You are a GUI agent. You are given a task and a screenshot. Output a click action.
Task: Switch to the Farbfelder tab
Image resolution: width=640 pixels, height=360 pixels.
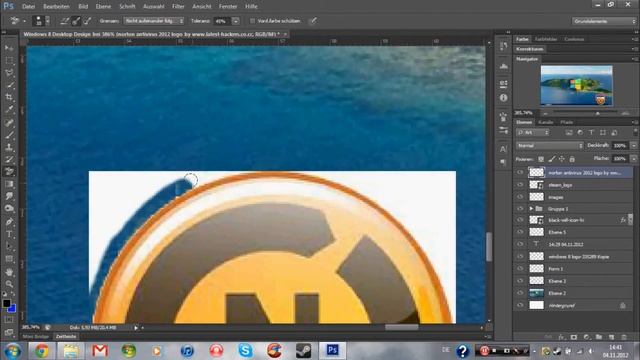[x=546, y=39]
